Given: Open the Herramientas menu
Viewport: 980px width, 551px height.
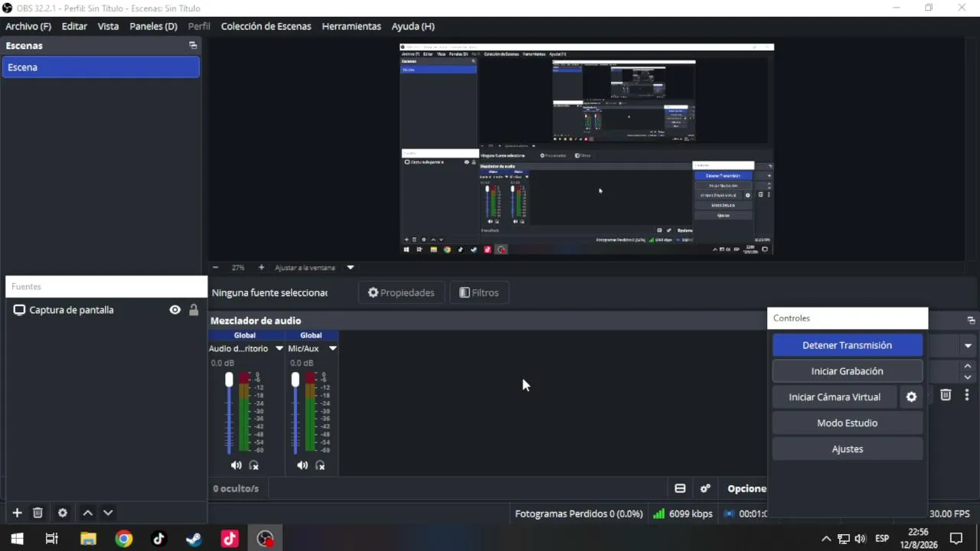Looking at the screenshot, I should [351, 26].
